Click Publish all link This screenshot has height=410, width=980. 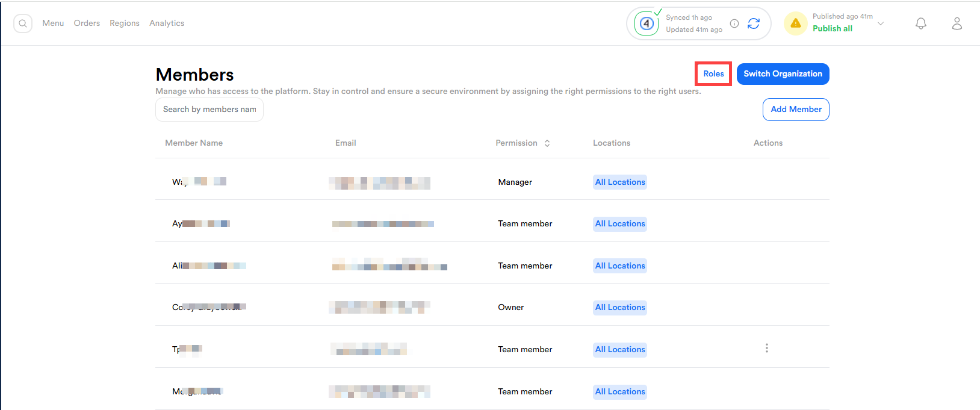[832, 29]
